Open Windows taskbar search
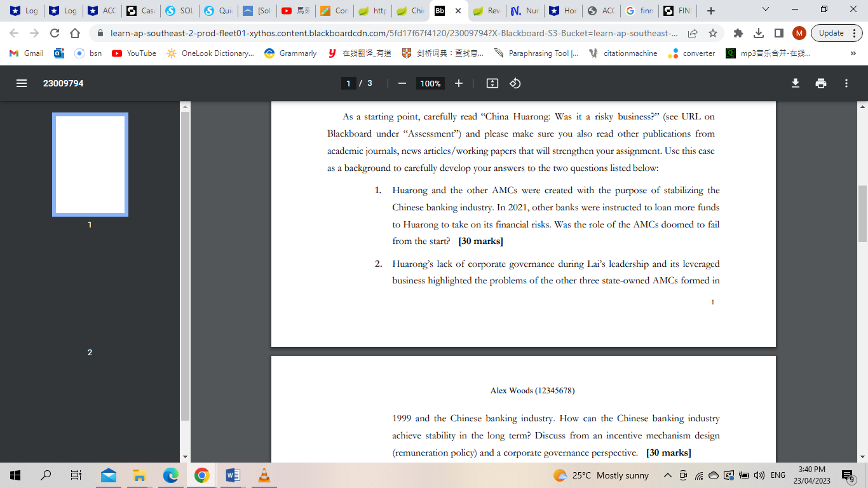Screen dimensions: 868x488 click(46, 475)
